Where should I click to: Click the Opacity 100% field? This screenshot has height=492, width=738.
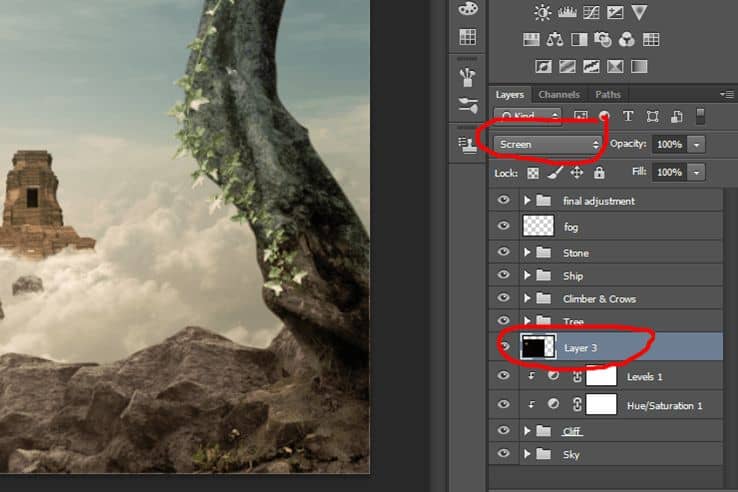coord(669,145)
